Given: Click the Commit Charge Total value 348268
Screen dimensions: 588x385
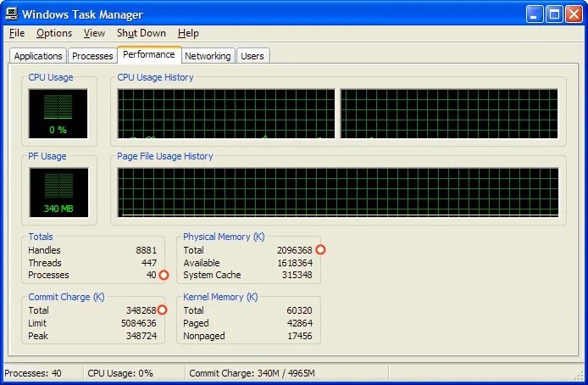Looking at the screenshot, I should (141, 310).
